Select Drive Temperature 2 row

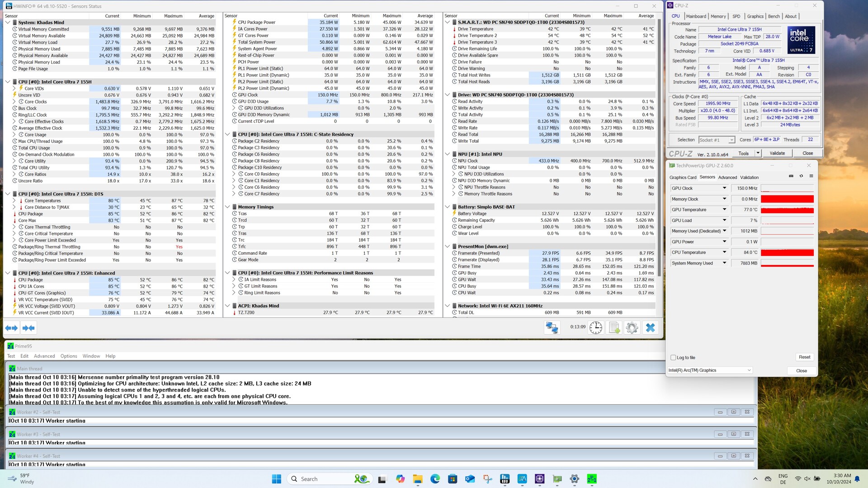(550, 35)
